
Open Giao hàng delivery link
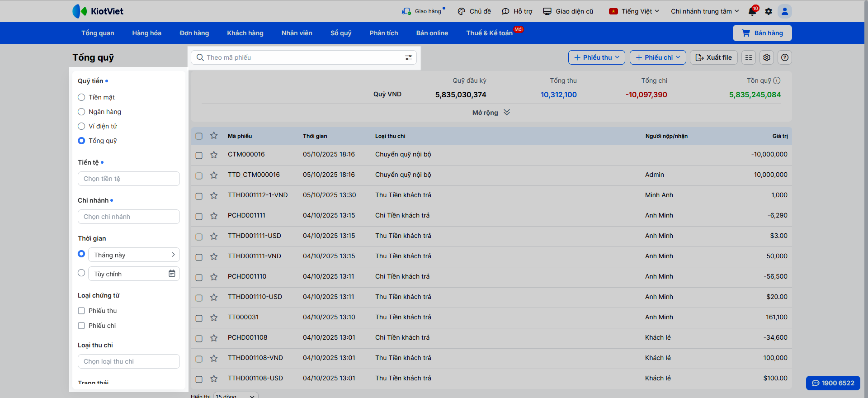(424, 11)
